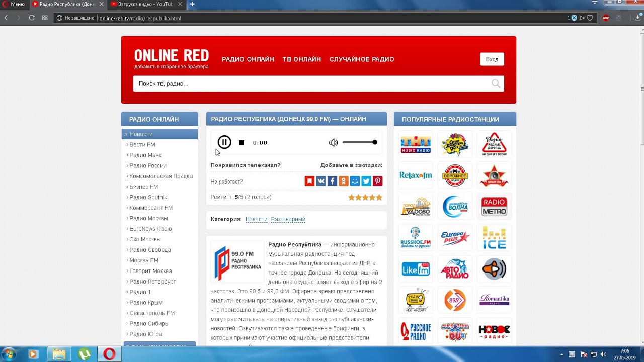The height and width of the screenshot is (362, 644).
Task: Open Радио Маяк in sidebar
Action: click(x=145, y=155)
